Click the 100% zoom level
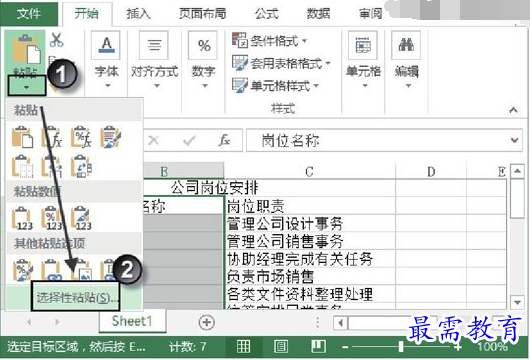The width and height of the screenshot is (530, 360). coord(492,346)
